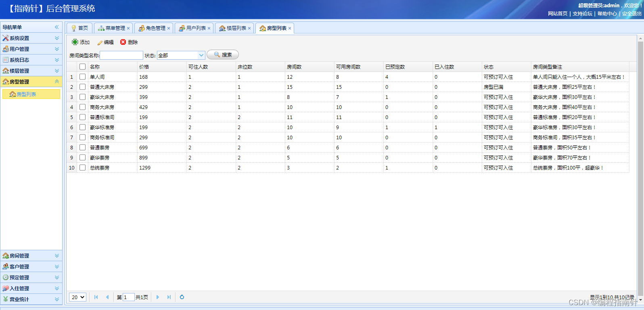Click the 安全退出 logout link
The height and width of the screenshot is (310, 644).
[x=632, y=14]
